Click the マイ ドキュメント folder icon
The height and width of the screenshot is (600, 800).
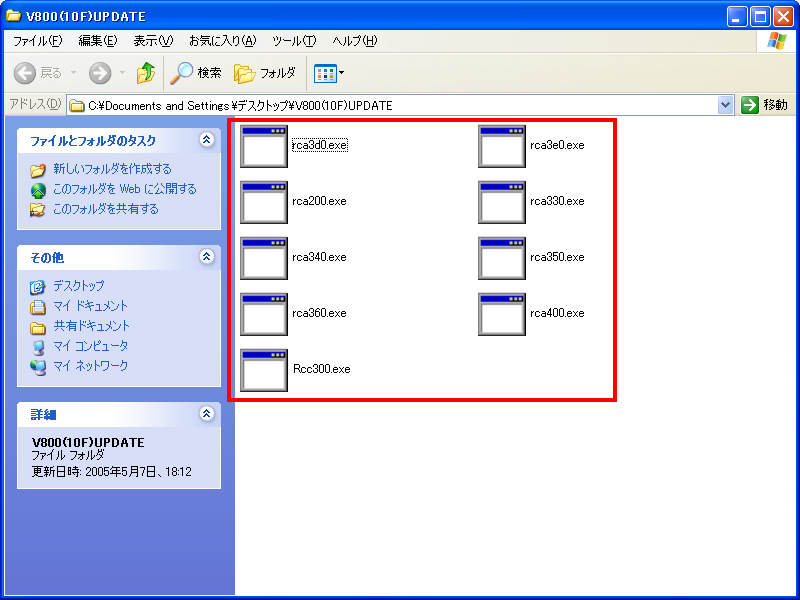click(x=37, y=307)
